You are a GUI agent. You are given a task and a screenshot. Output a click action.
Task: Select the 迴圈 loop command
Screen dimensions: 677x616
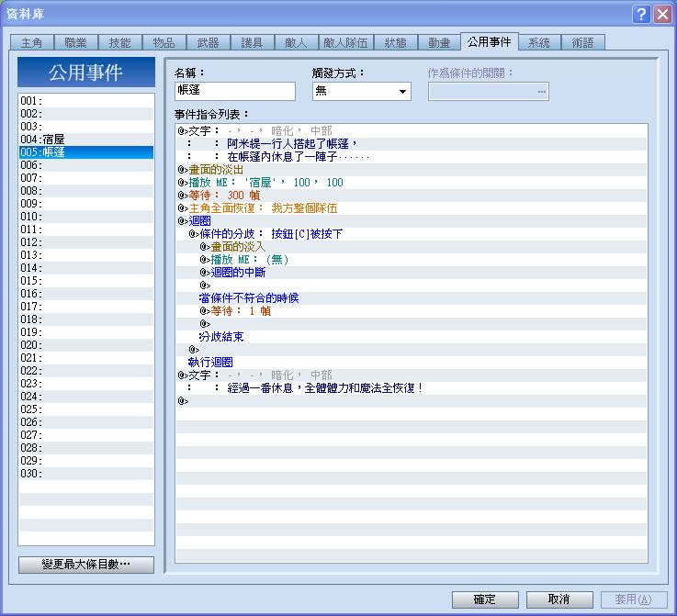click(412, 221)
